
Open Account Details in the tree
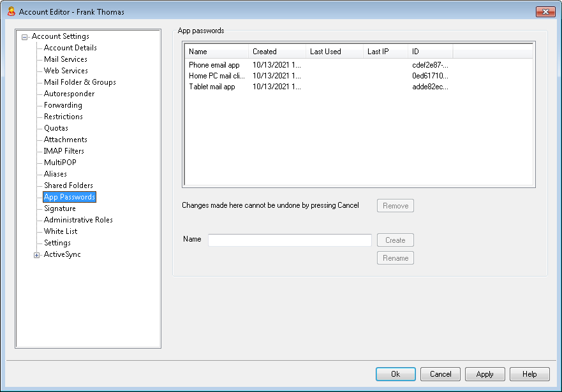click(x=70, y=48)
